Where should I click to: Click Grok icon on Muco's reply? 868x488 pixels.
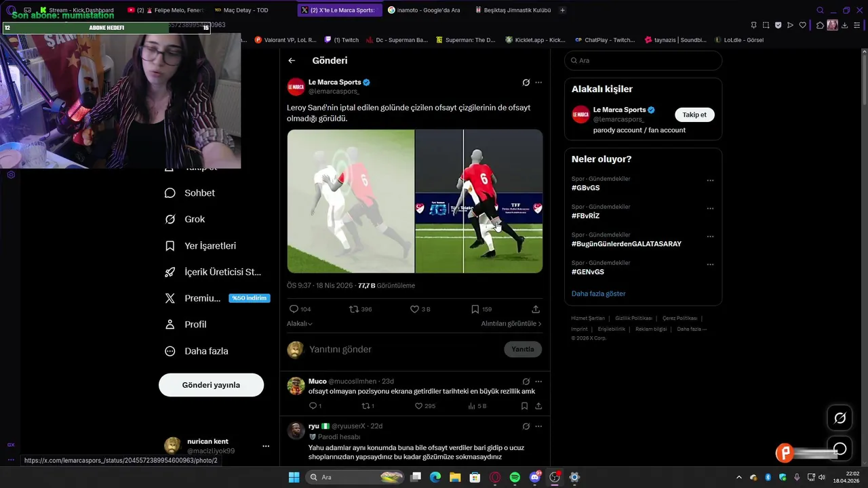pyautogui.click(x=526, y=382)
